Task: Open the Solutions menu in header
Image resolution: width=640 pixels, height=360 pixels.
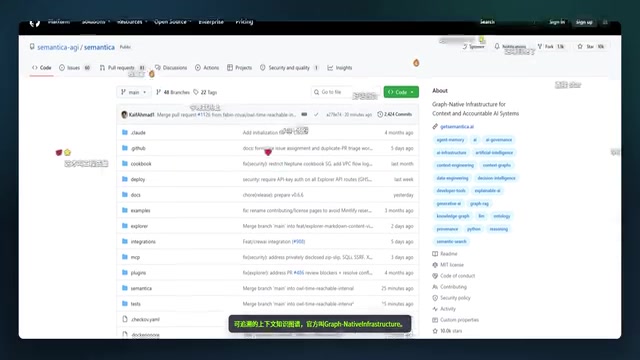Action: [x=96, y=22]
